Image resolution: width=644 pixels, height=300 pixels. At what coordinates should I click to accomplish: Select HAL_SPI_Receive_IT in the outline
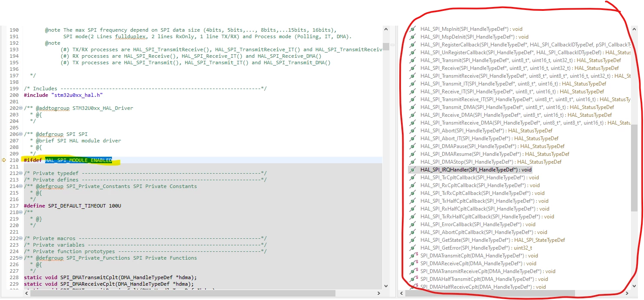512,92
